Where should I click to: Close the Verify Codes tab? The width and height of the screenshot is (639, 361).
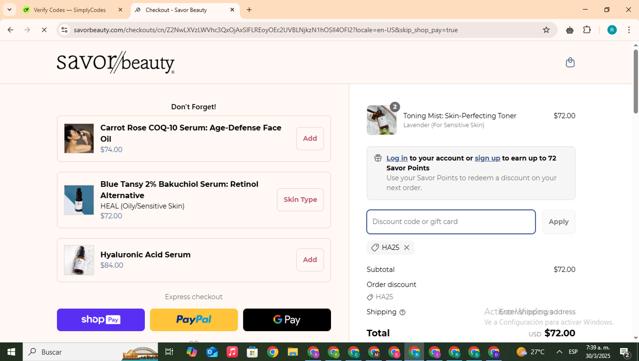coord(120,10)
